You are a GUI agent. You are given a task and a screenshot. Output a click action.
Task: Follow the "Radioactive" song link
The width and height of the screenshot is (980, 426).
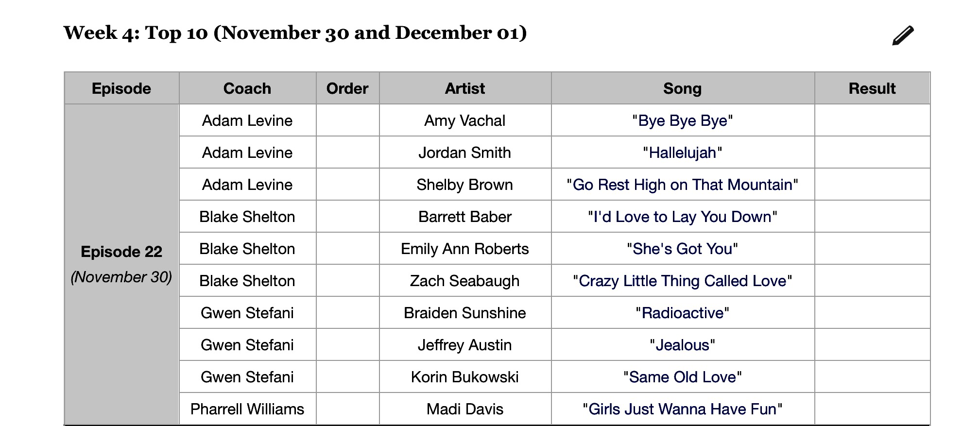click(x=682, y=313)
